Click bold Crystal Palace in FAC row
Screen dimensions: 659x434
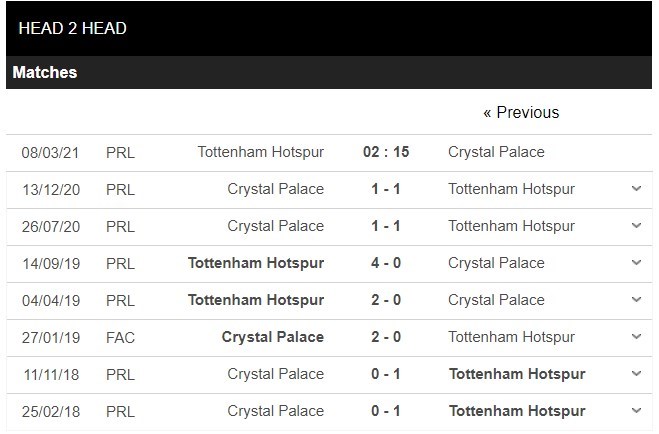click(273, 337)
